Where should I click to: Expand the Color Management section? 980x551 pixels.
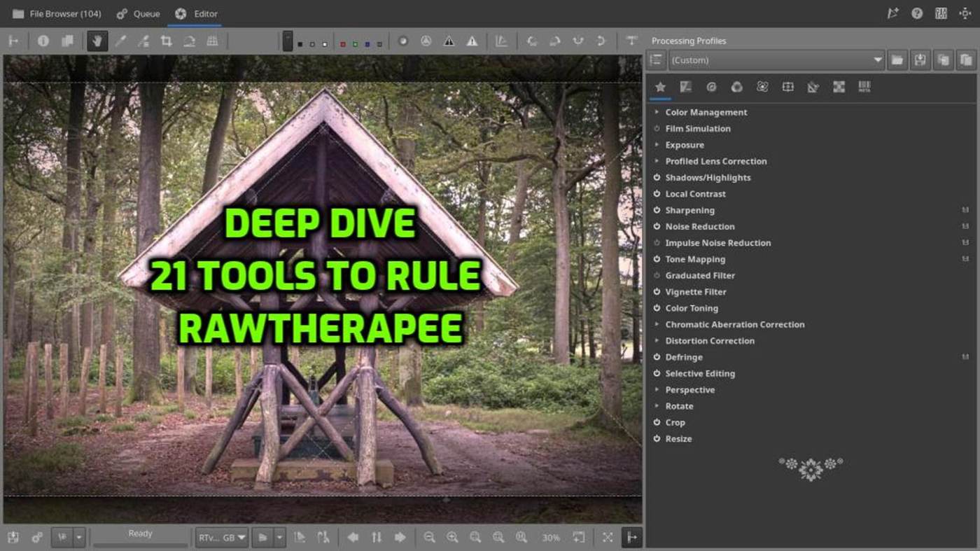pyautogui.click(x=657, y=112)
